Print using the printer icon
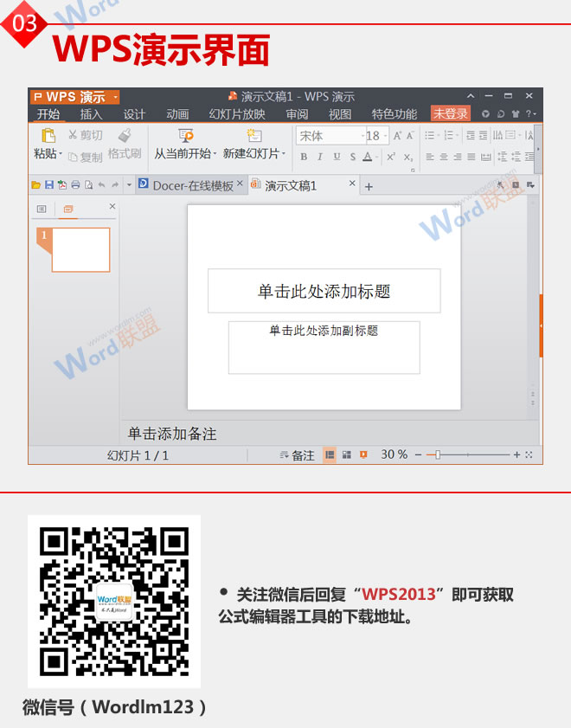The width and height of the screenshot is (571, 728). point(75,185)
